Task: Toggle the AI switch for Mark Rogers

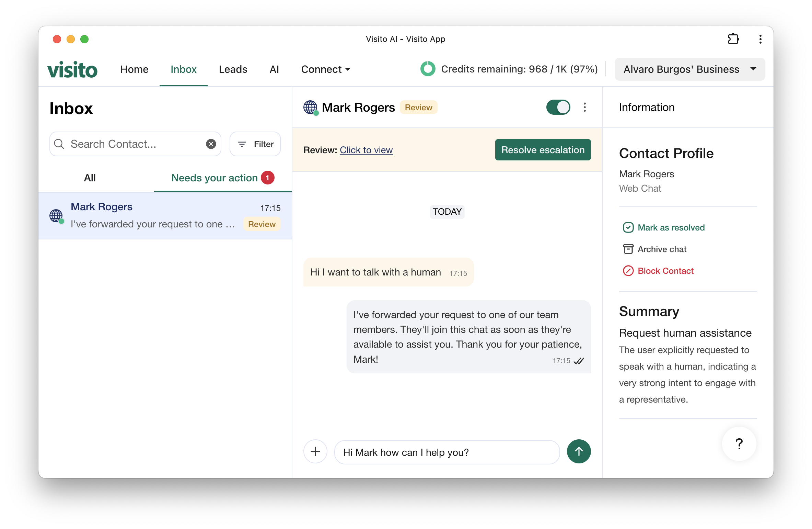Action: click(x=558, y=107)
